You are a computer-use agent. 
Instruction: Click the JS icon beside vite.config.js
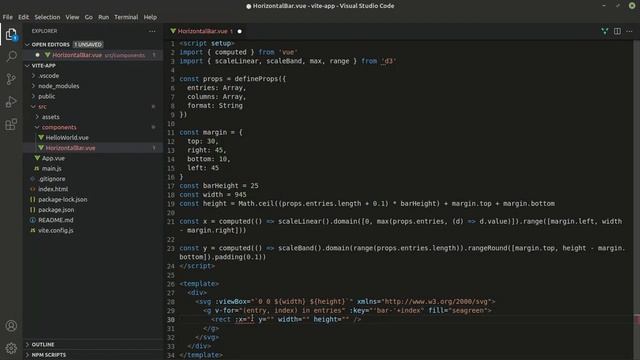(33, 230)
